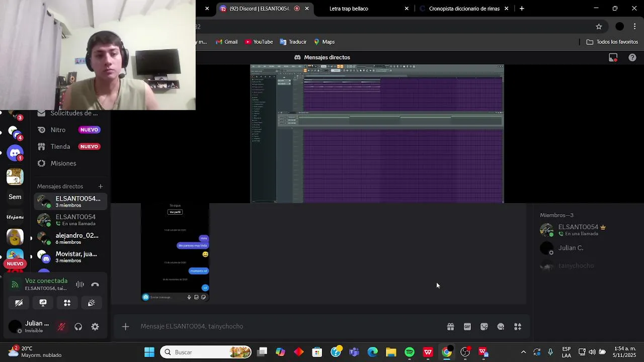This screenshot has height=362, width=644.
Task: Send a gift icon
Action: (x=450, y=327)
